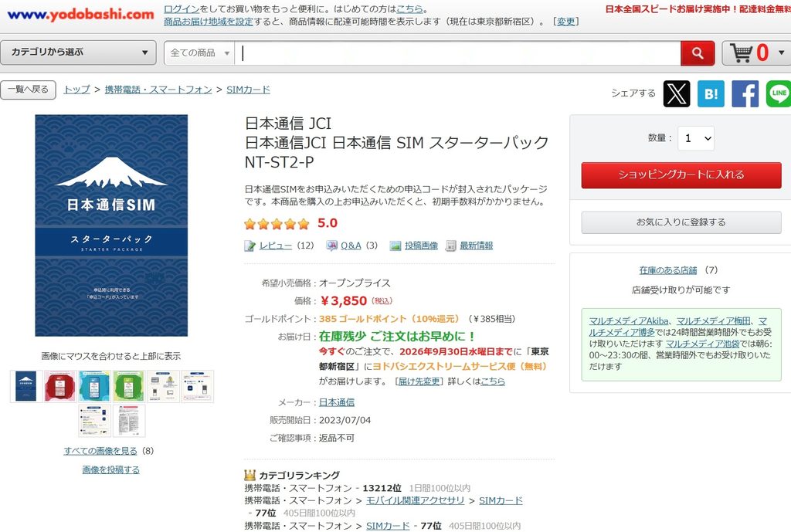This screenshot has width=791, height=532.
Task: Share via Hatena Bookmark B! icon
Action: tap(711, 93)
